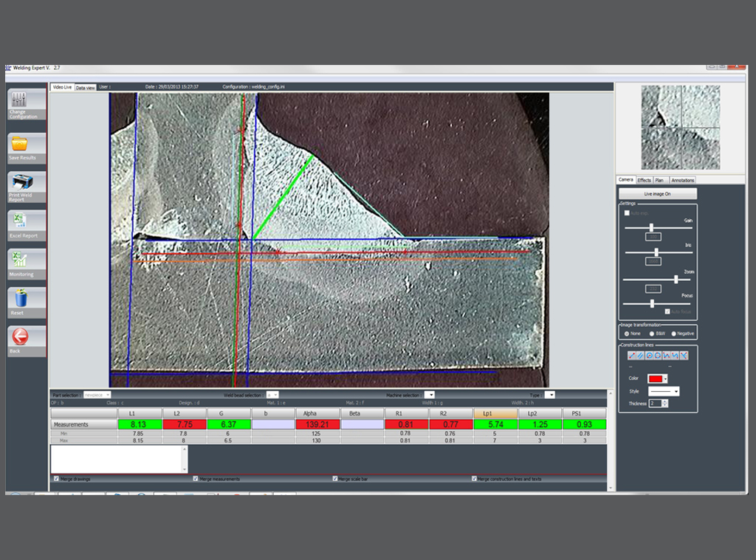Switch to the Data view tab
Viewport: 756px width, 560px height.
(x=85, y=87)
